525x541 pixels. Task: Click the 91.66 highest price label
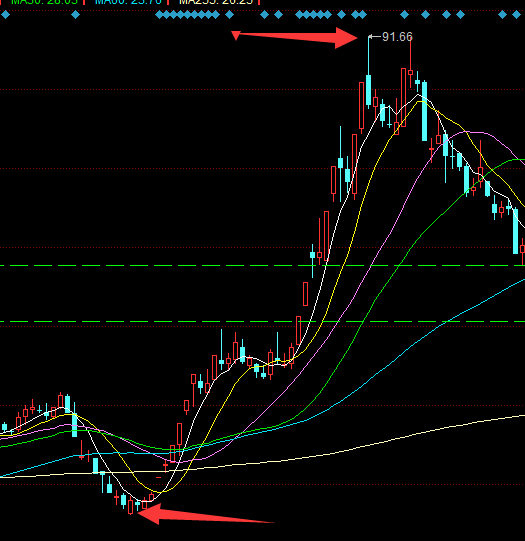(x=397, y=37)
